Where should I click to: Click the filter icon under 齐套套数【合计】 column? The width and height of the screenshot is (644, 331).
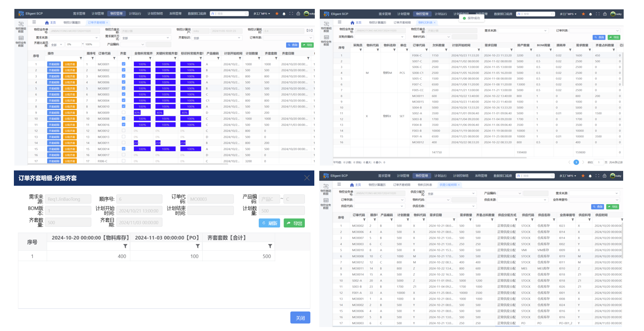click(x=270, y=246)
